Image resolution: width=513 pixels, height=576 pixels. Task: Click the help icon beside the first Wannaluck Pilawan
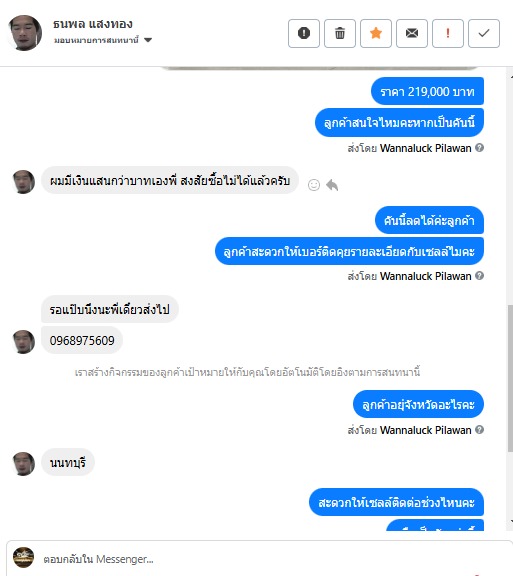(x=479, y=148)
